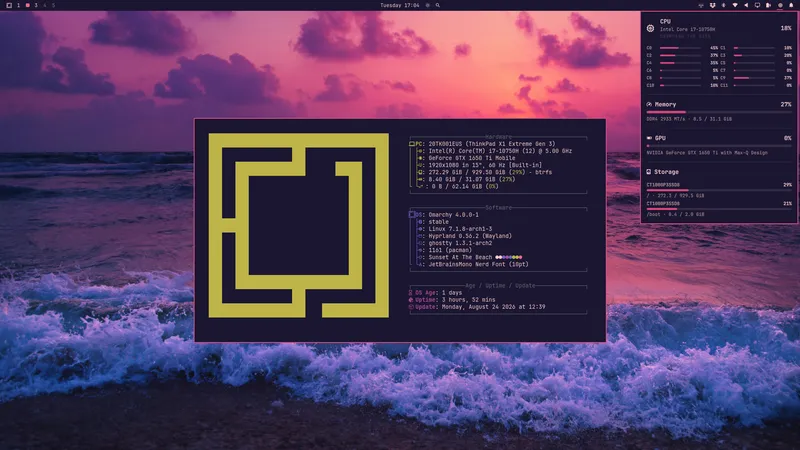
Task: Click the launcher icon at top-left bar
Action: (9, 5)
